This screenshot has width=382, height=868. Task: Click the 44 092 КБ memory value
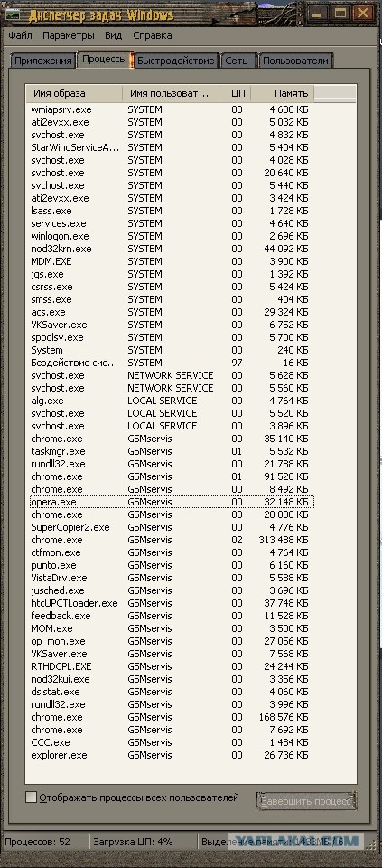pos(285,250)
